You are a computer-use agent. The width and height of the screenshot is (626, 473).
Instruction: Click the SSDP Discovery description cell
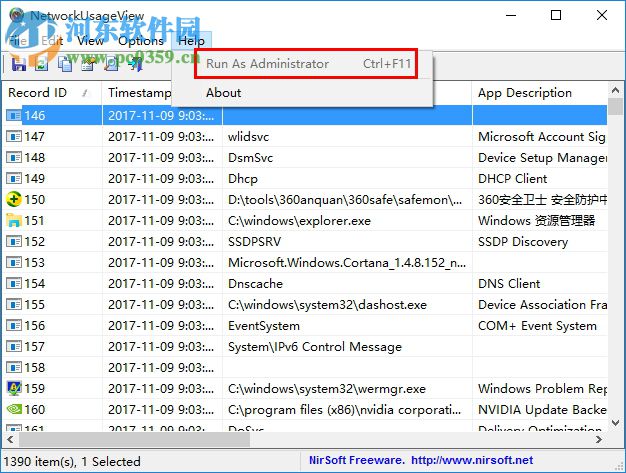(x=540, y=241)
